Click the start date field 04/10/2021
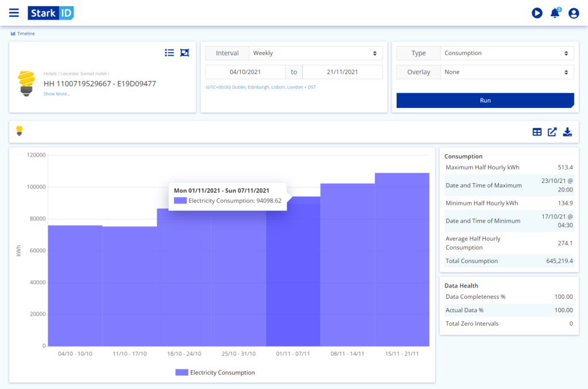 tap(245, 72)
